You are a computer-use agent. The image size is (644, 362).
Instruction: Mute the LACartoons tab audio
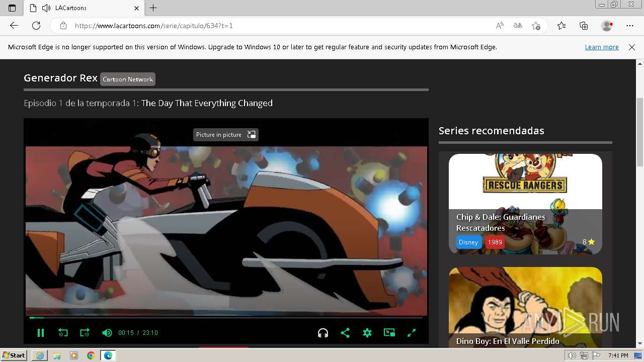46,8
